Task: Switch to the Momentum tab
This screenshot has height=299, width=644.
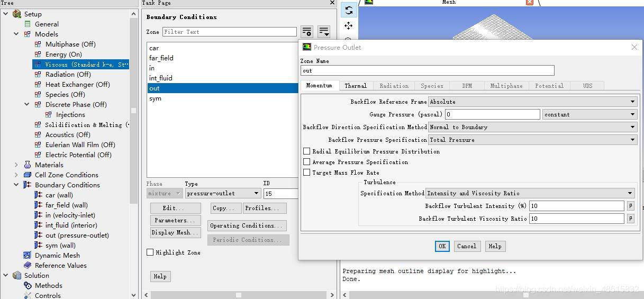Action: [319, 85]
